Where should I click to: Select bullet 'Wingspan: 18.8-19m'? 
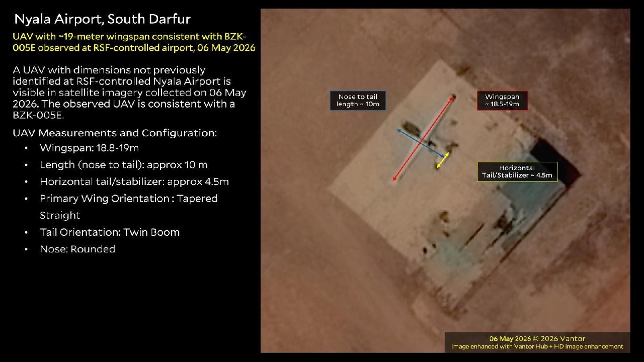click(x=89, y=148)
